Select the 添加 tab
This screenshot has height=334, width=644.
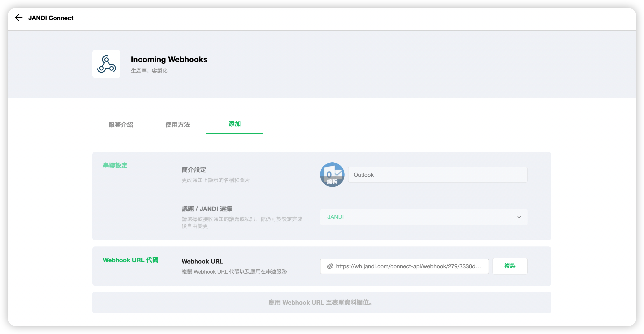tap(234, 124)
